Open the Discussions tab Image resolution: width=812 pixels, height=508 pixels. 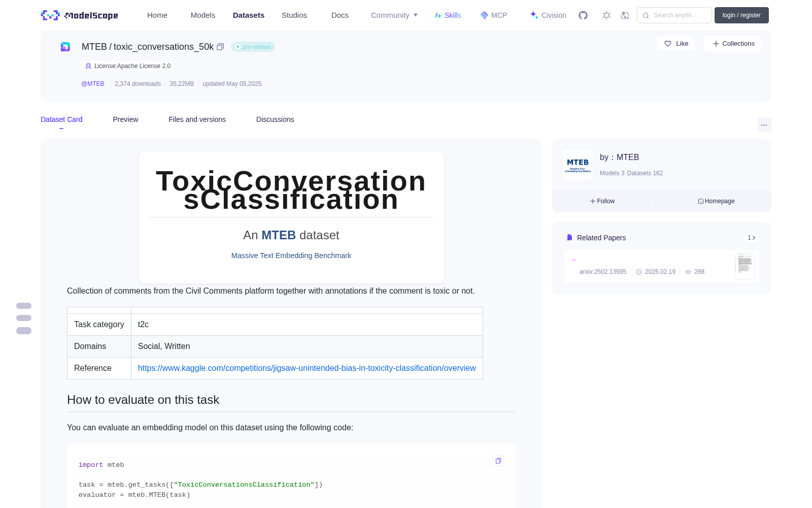[x=275, y=119]
